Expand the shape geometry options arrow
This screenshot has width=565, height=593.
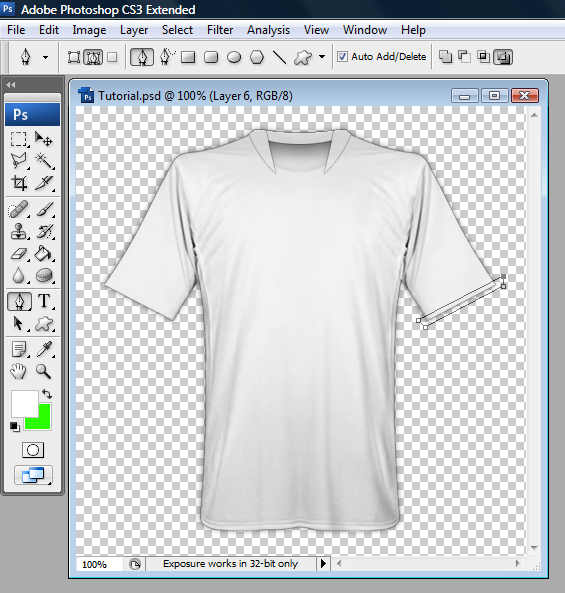click(x=322, y=57)
